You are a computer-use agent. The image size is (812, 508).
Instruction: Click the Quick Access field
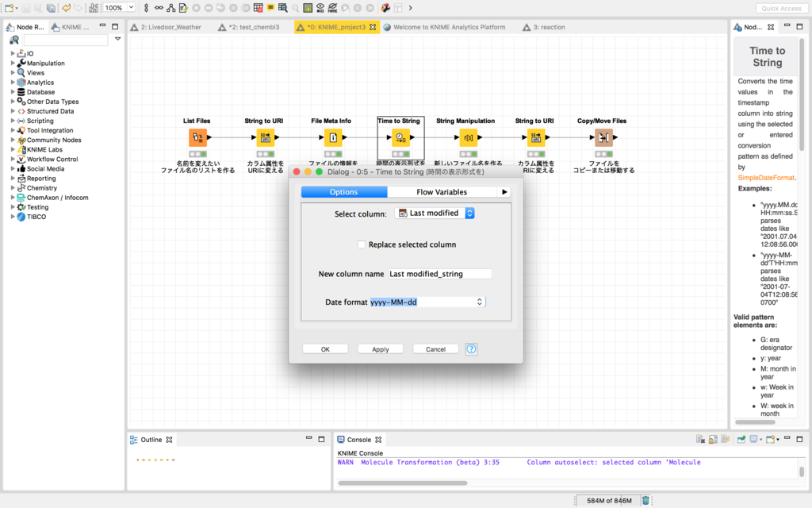coord(781,8)
